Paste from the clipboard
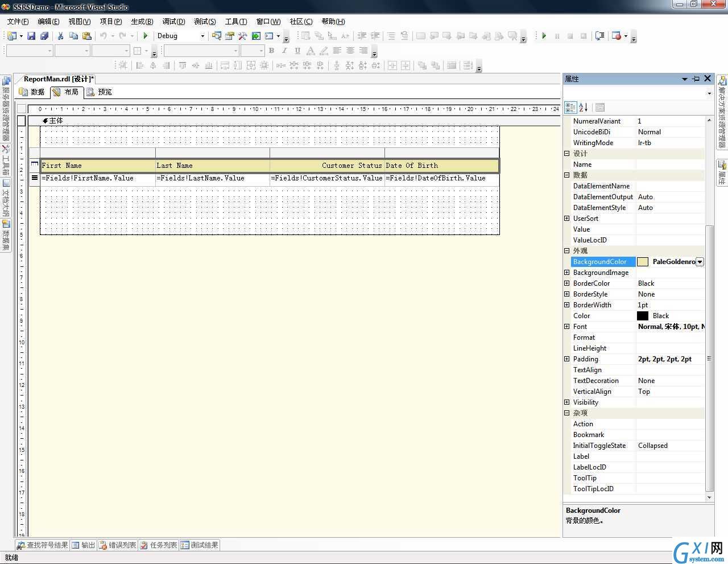Viewport: 728px width, 564px height. click(x=86, y=36)
